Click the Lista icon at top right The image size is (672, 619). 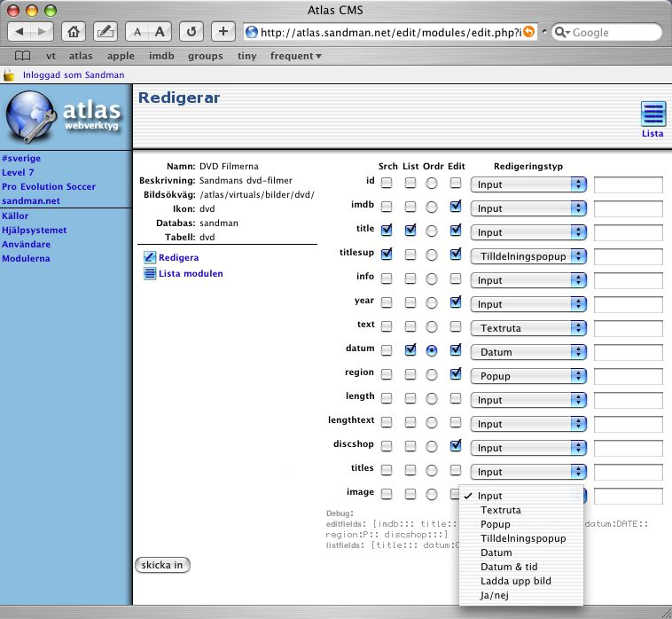coord(652,116)
